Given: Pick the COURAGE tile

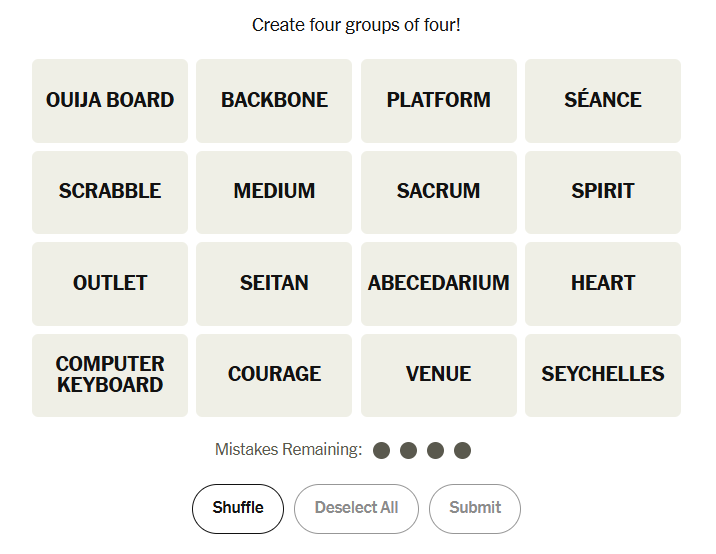Looking at the screenshot, I should click(x=274, y=375).
